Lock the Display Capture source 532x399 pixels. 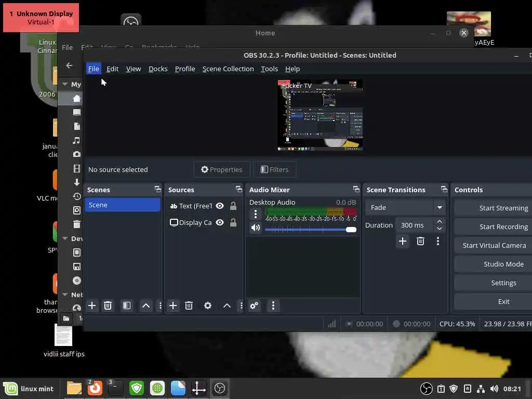(x=233, y=222)
